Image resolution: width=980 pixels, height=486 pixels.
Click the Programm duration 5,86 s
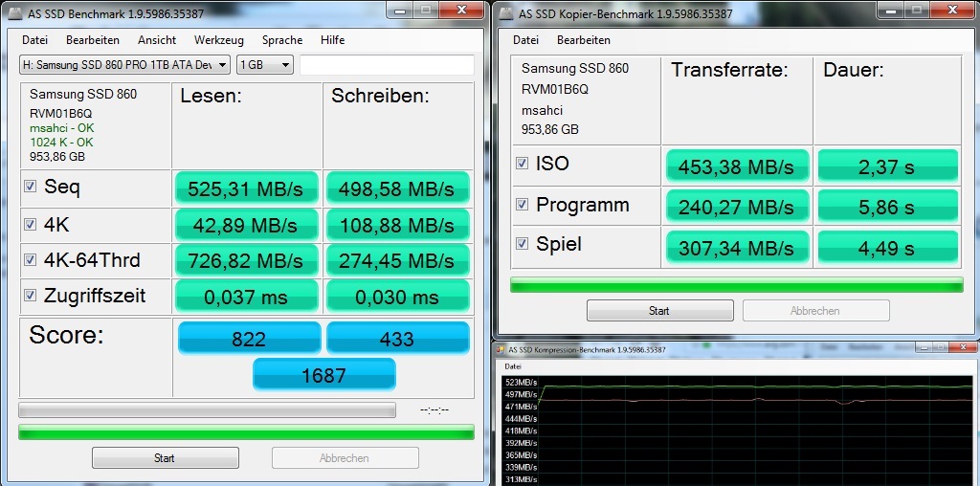point(888,206)
